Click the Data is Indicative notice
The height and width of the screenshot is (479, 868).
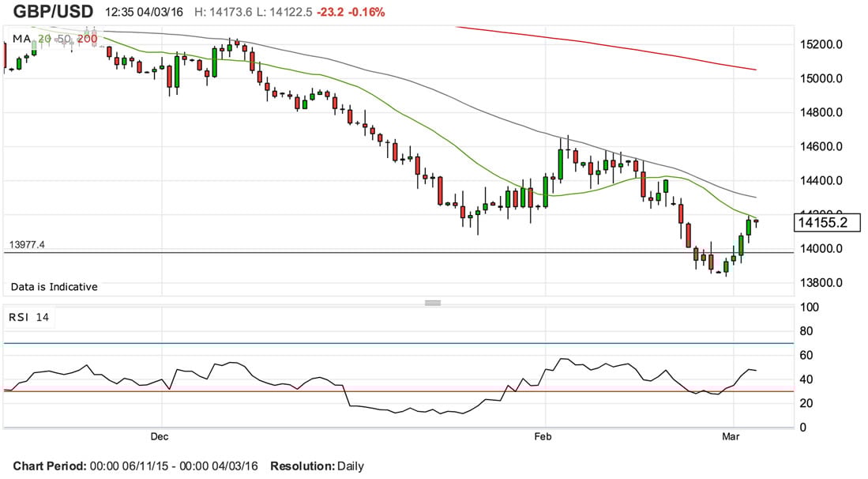pos(54,287)
